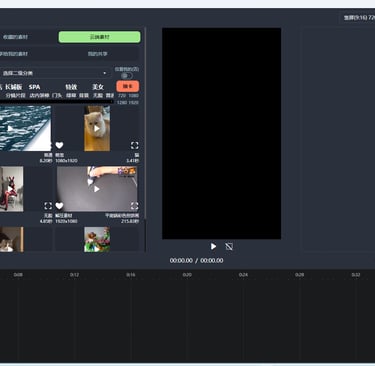Click the crop icon beside preview play button
The height and width of the screenshot is (366, 375).
point(229,246)
